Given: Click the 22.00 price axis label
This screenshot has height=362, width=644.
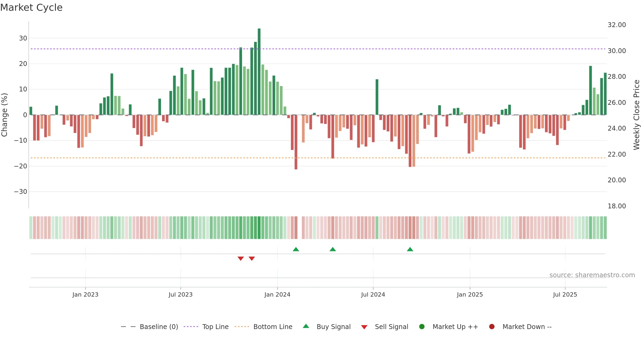Looking at the screenshot, I should tap(617, 154).
